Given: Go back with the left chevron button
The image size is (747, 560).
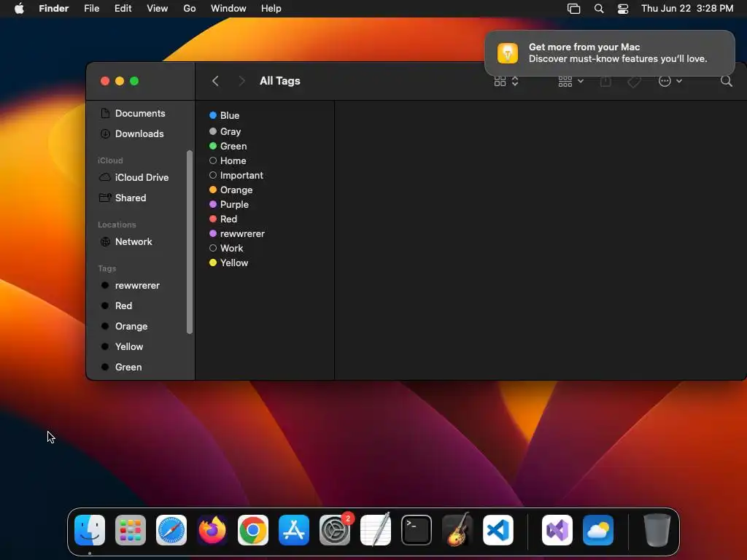Looking at the screenshot, I should tap(215, 81).
